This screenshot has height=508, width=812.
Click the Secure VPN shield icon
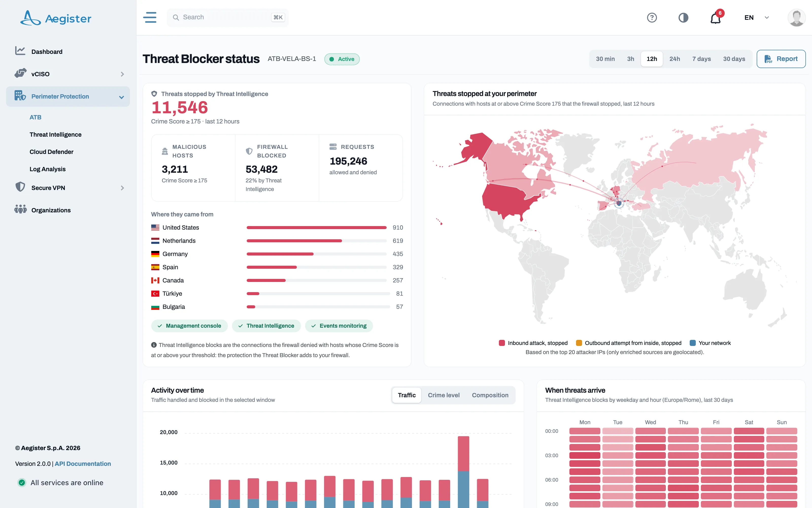click(20, 187)
